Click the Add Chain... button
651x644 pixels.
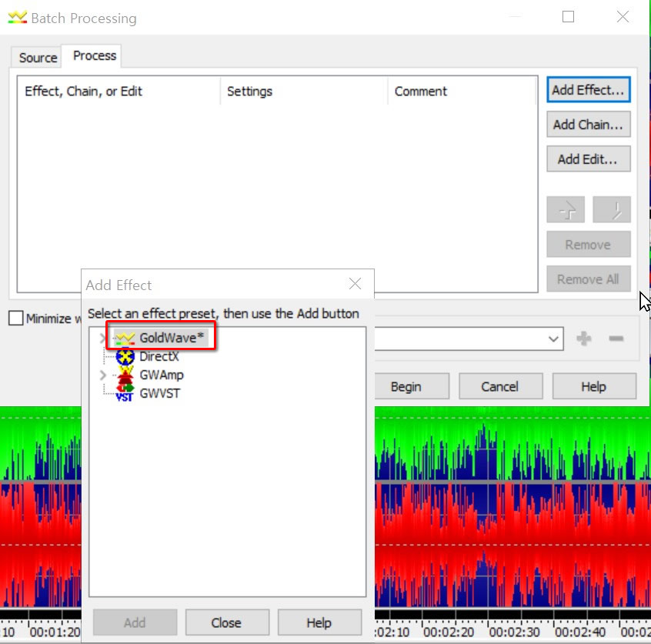589,124
